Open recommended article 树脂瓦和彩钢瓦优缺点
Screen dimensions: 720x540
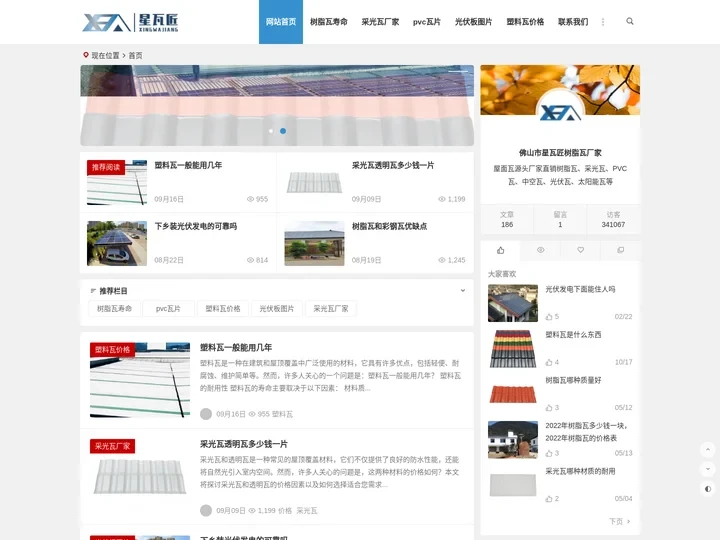[x=389, y=226]
